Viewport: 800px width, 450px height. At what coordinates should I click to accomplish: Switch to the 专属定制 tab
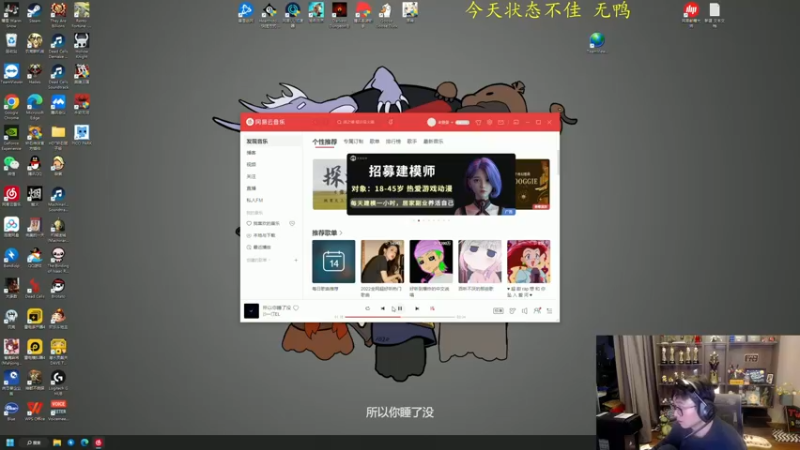click(353, 141)
